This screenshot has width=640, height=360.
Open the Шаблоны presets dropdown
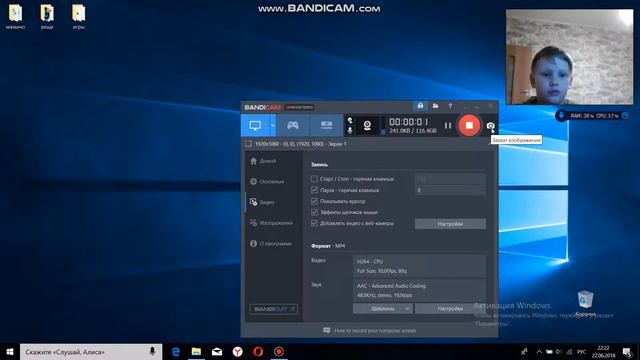pyautogui.click(x=383, y=309)
